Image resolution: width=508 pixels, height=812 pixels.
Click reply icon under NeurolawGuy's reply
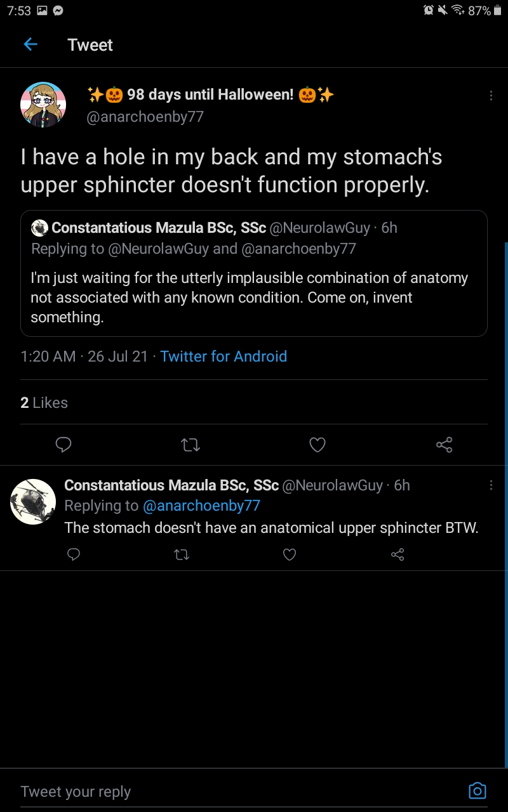[74, 555]
